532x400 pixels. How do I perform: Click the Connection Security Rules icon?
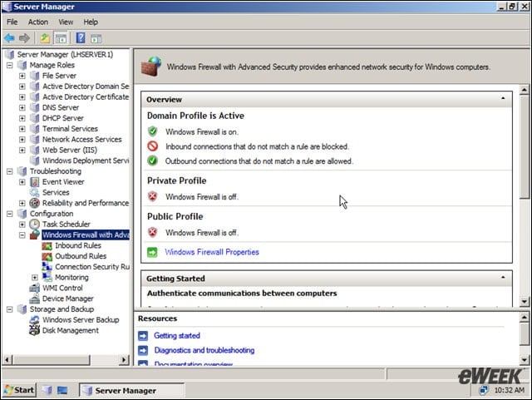tap(47, 267)
